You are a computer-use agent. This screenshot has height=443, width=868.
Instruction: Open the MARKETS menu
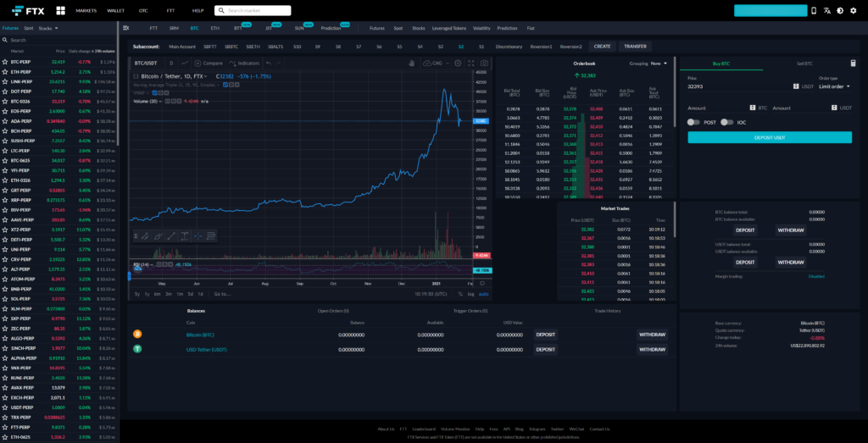tap(86, 10)
